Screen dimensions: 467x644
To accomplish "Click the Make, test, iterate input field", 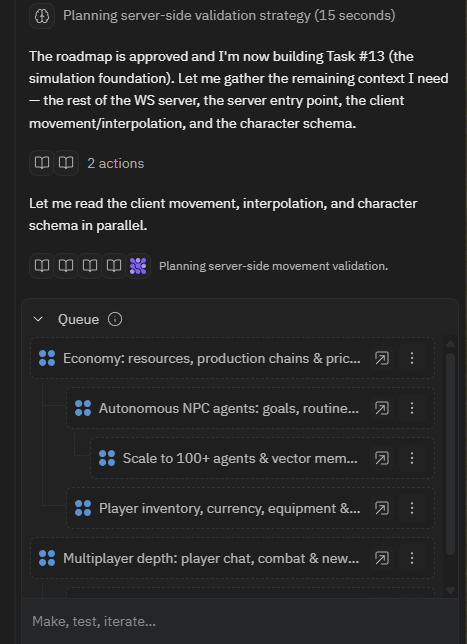I will coord(239,621).
